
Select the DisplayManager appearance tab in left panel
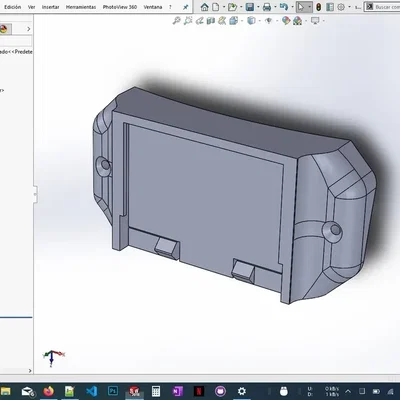tap(4, 29)
